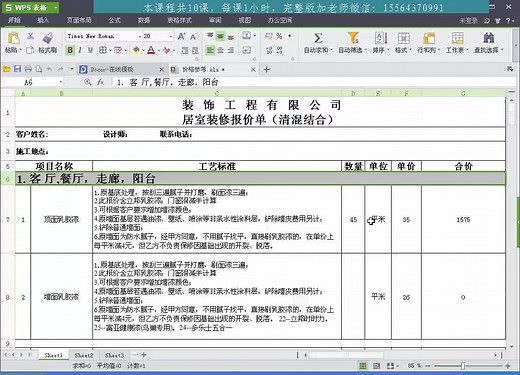Open the Rows and Columns (行和列) button

[x=429, y=42]
